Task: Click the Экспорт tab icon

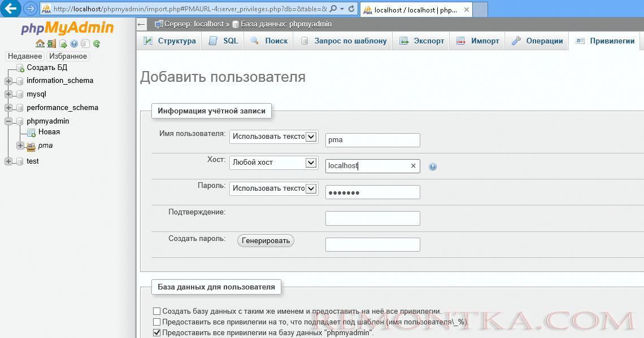Action: pos(404,41)
